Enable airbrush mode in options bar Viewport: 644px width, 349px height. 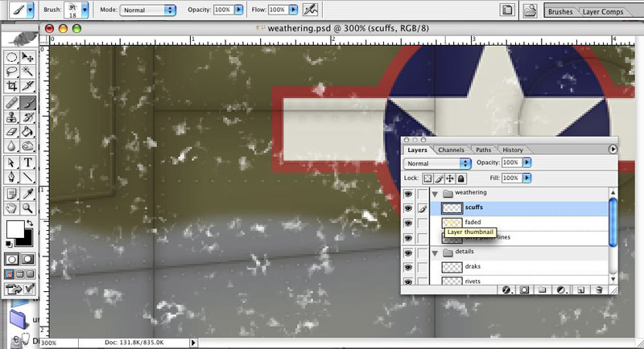(x=311, y=10)
